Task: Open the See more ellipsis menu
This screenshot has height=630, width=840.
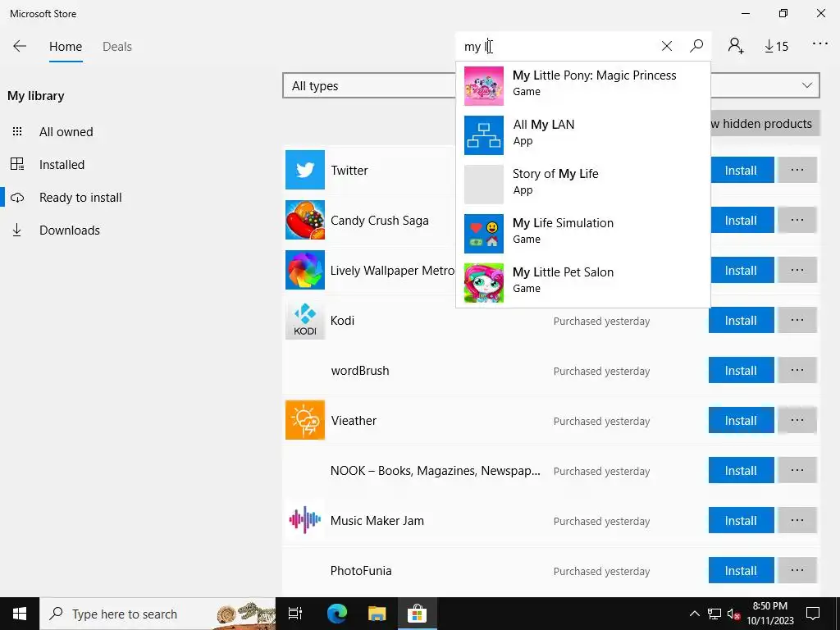Action: (819, 44)
